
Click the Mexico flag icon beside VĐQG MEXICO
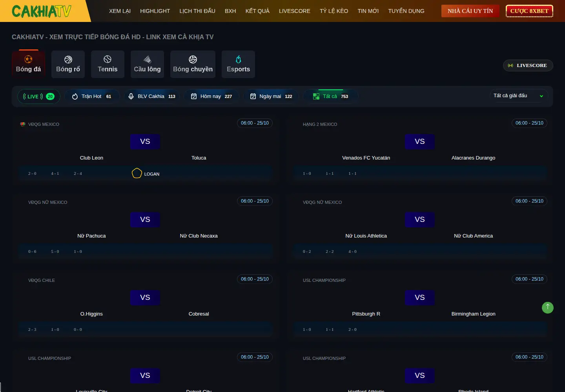coord(23,124)
